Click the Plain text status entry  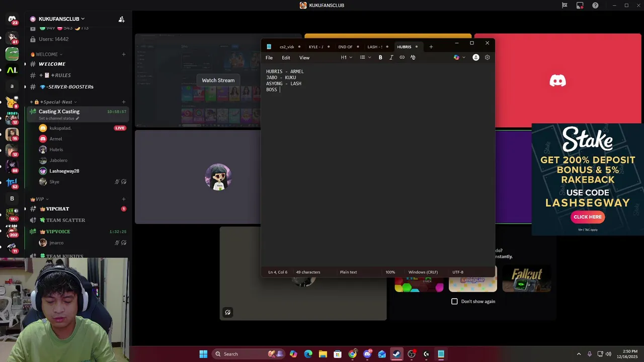click(x=348, y=272)
